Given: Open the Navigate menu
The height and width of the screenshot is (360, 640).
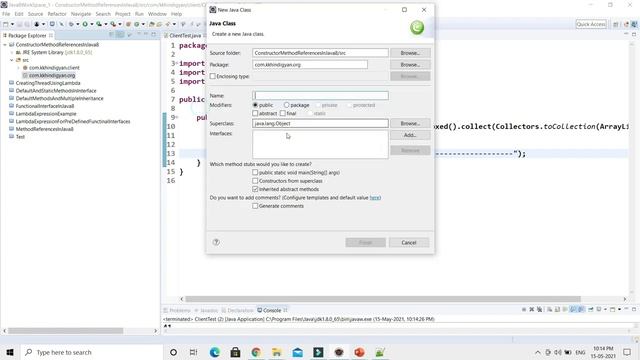Looking at the screenshot, I should [81, 14].
